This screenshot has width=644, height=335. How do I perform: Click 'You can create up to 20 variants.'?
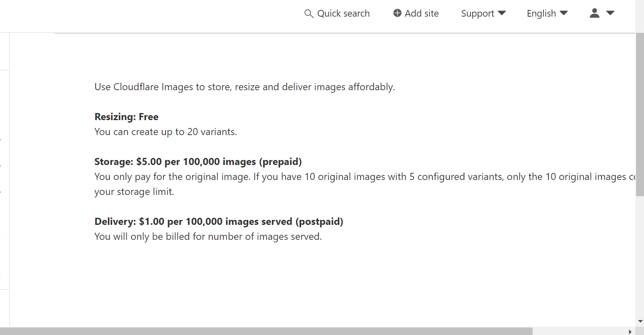pos(165,132)
